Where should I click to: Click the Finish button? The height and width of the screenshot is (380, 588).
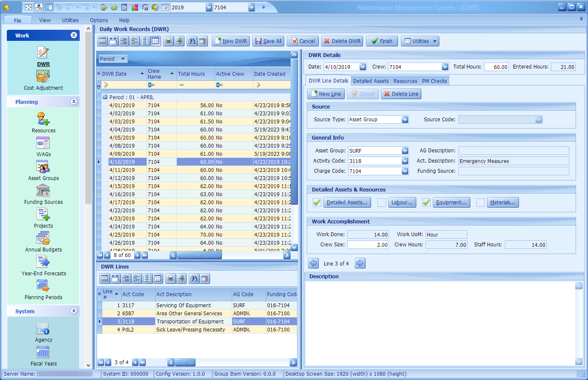pos(382,41)
